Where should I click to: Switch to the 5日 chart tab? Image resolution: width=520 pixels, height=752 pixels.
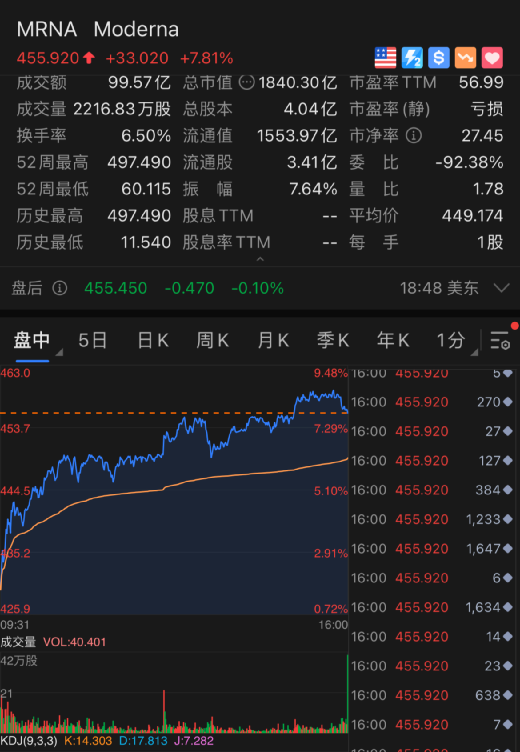(x=93, y=341)
